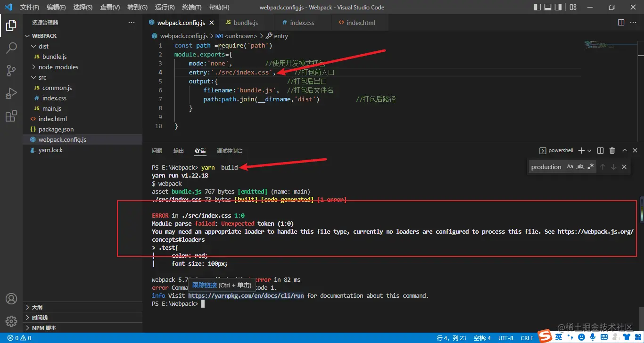Screen dimensions: 644x343
Task: Open Run and Debug view
Action: (11, 93)
